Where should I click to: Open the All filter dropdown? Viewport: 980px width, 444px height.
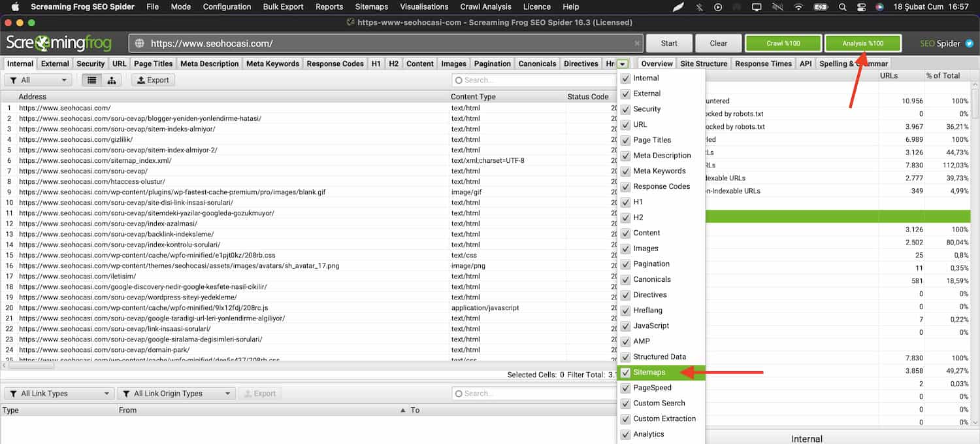coord(38,80)
